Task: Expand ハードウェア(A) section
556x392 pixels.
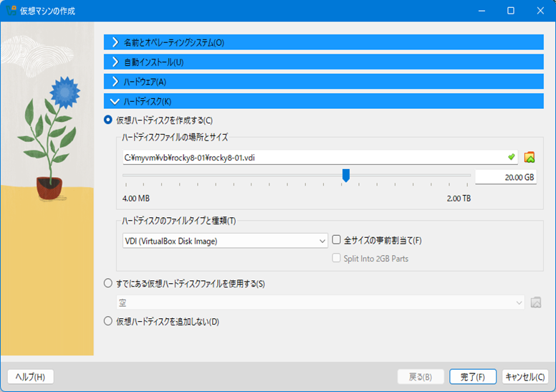Action: [x=323, y=82]
